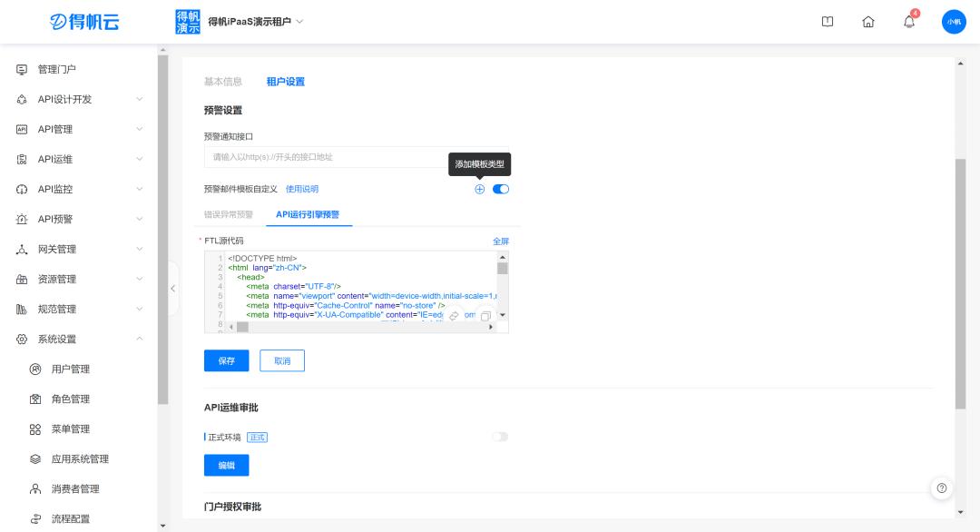Click the API设计开发 sidebar icon
This screenshot has height=532, width=980.
coord(22,99)
